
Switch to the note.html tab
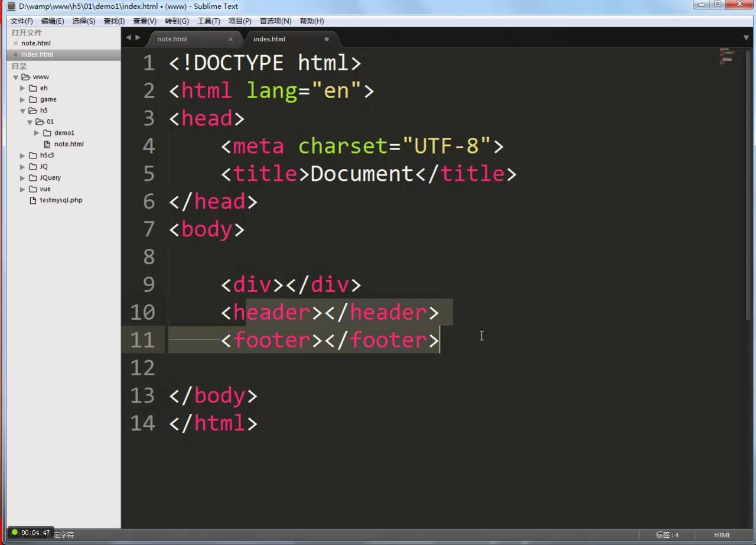[x=172, y=38]
